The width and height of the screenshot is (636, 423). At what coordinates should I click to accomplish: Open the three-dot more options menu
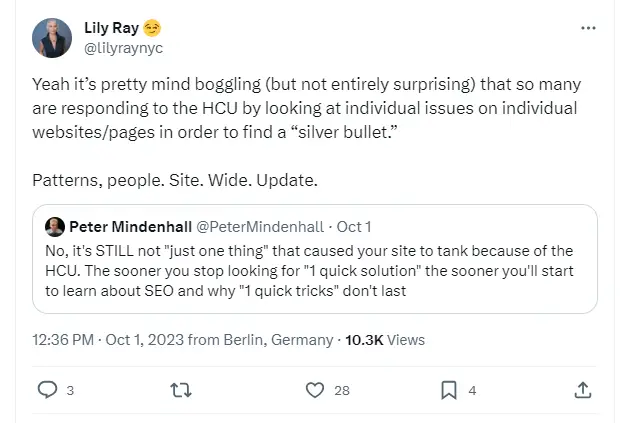(588, 28)
